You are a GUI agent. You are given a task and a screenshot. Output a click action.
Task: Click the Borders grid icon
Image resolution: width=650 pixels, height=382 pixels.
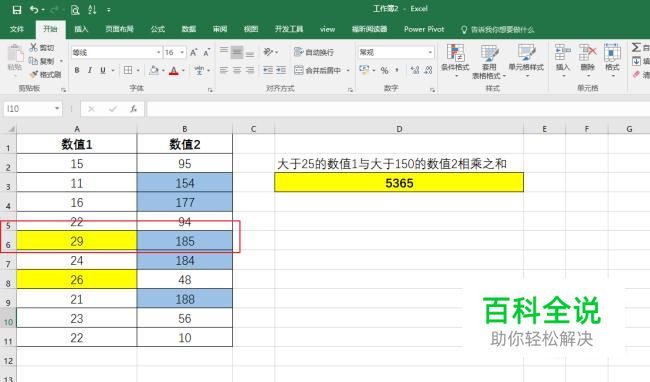point(128,70)
